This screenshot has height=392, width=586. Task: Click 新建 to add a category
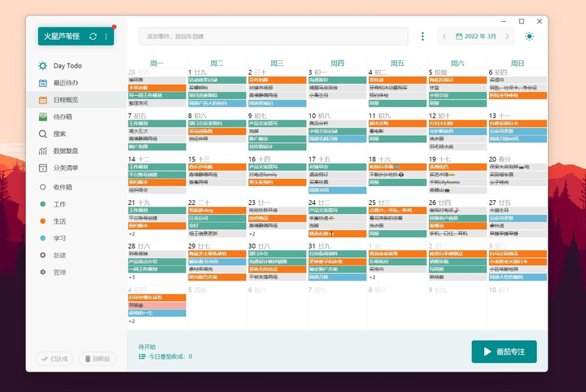click(x=77, y=255)
